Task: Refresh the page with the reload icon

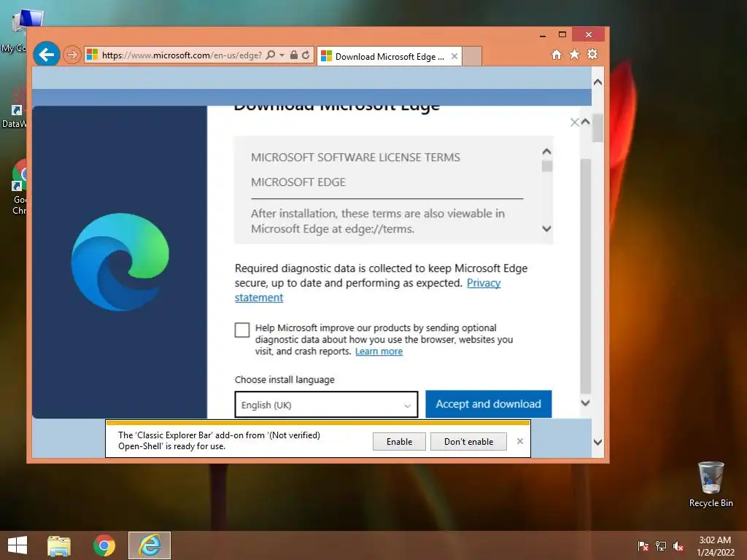Action: pyautogui.click(x=306, y=55)
